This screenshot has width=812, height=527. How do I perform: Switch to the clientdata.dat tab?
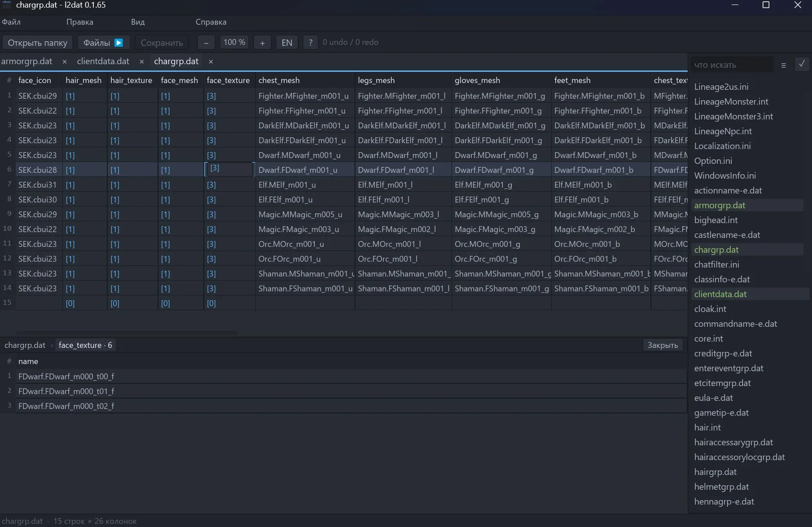pyautogui.click(x=103, y=61)
